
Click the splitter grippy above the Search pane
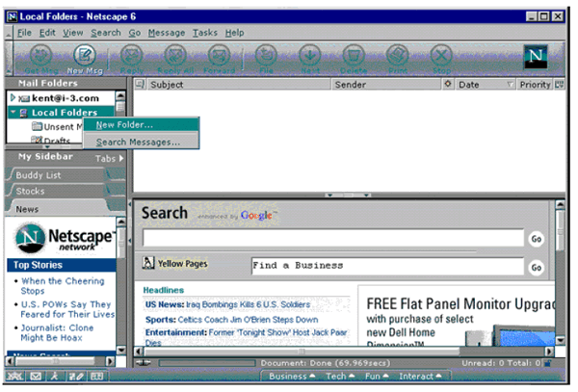pos(348,195)
